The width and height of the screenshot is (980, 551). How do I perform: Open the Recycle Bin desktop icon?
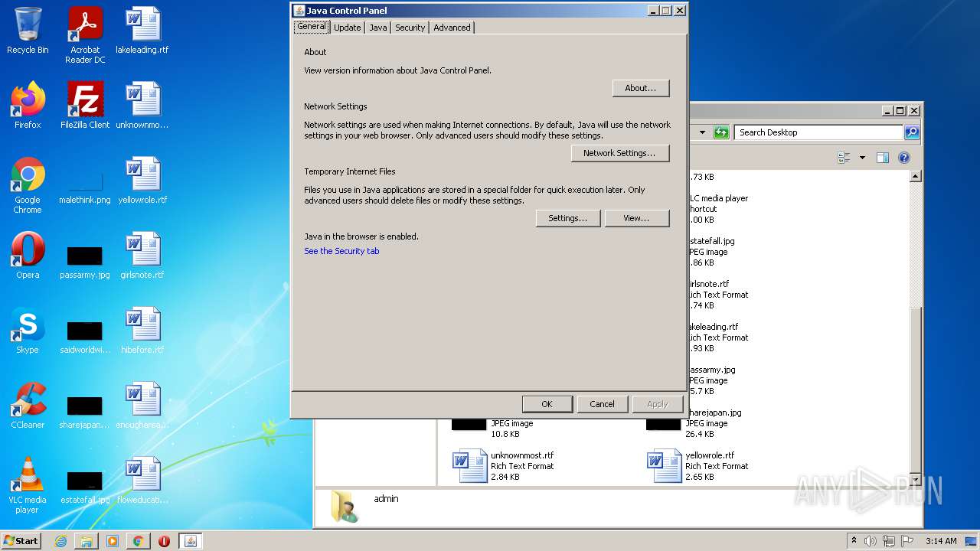28,31
